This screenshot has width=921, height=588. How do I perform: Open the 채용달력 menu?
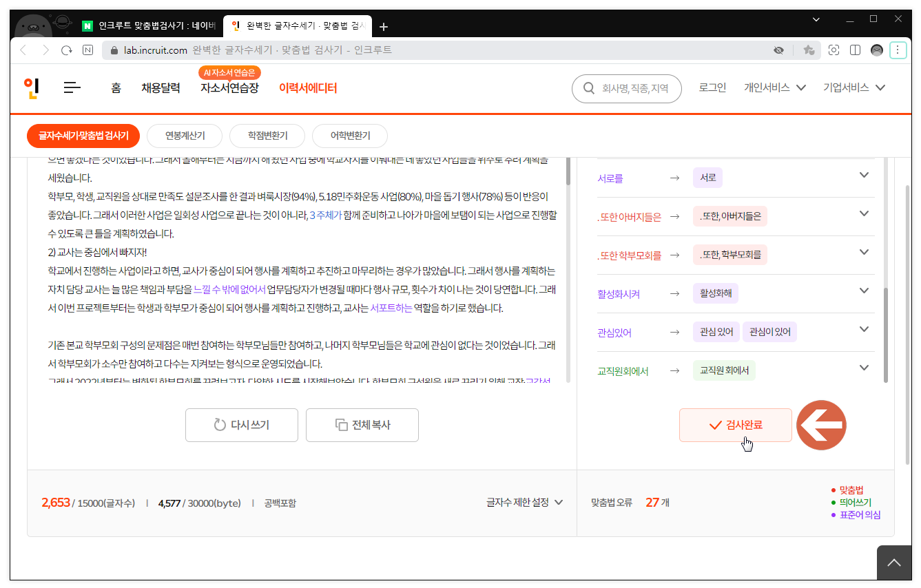click(x=161, y=88)
